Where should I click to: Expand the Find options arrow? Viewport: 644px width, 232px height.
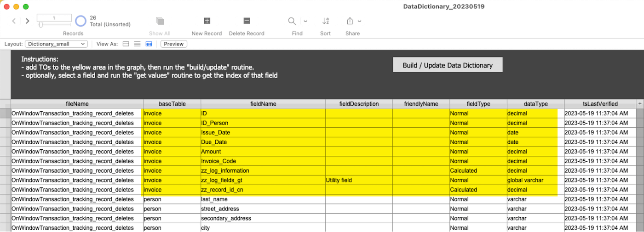(305, 21)
